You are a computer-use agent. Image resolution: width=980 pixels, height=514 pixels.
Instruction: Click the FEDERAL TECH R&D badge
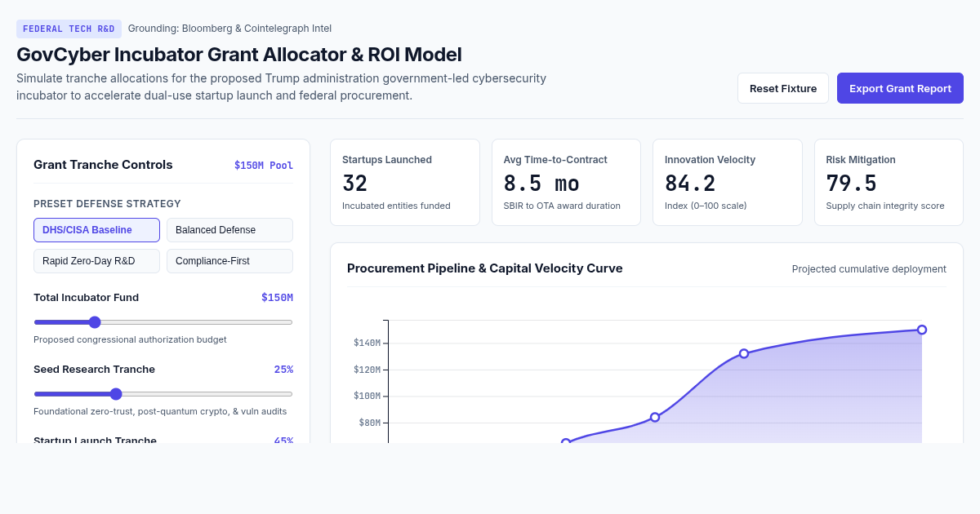(x=69, y=29)
